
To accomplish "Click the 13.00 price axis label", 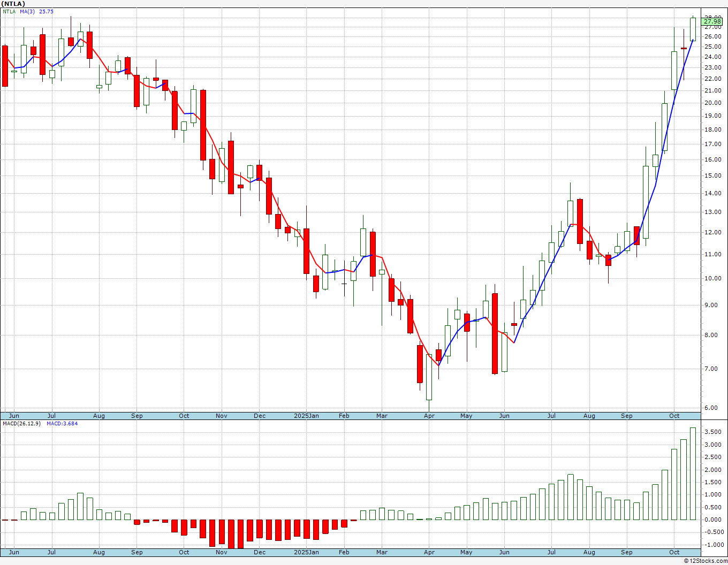I will click(x=712, y=212).
